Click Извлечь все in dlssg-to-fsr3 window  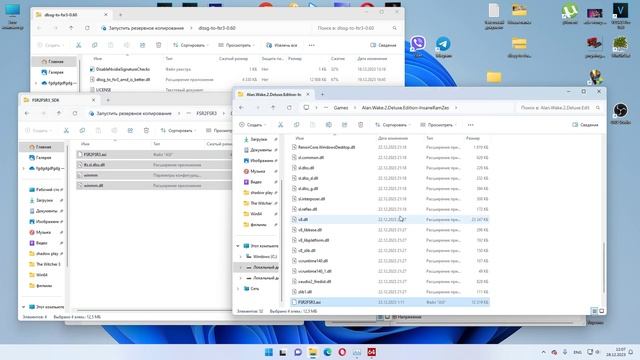[x=282, y=45]
